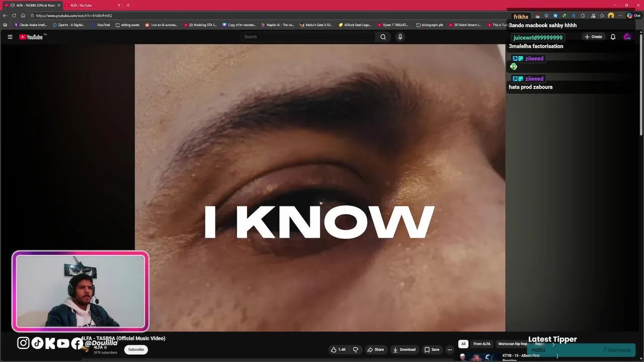Save the video to a playlist
The width and height of the screenshot is (644, 362).
[x=432, y=349]
